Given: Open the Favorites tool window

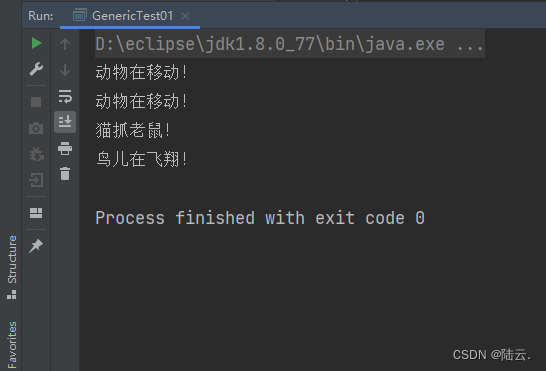Looking at the screenshot, I should [x=12, y=345].
